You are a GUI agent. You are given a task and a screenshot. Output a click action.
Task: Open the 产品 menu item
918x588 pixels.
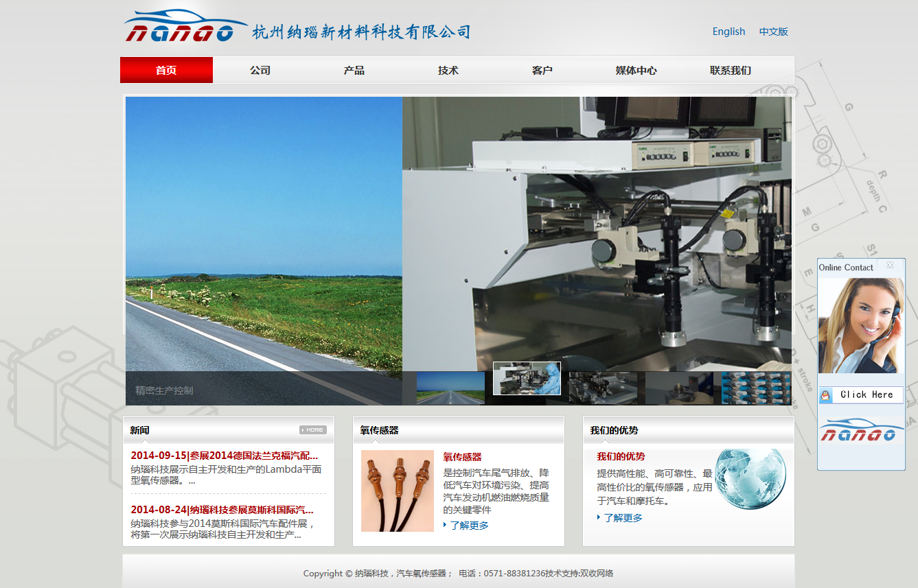pos(354,70)
